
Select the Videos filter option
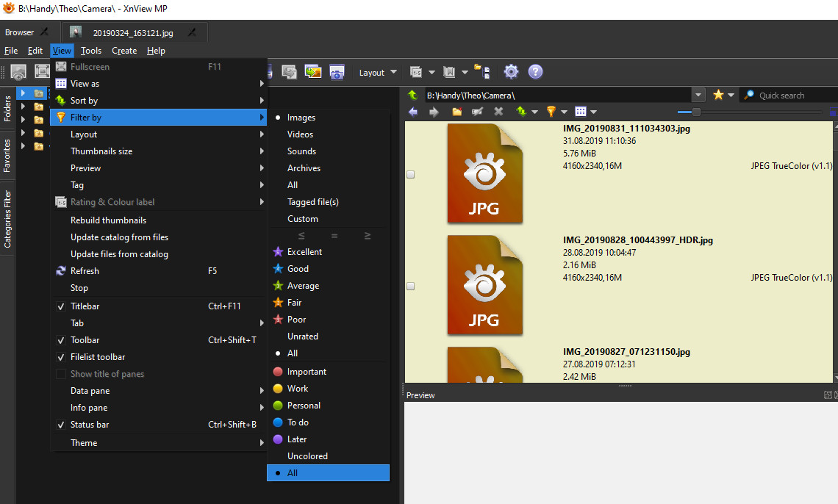pyautogui.click(x=300, y=134)
